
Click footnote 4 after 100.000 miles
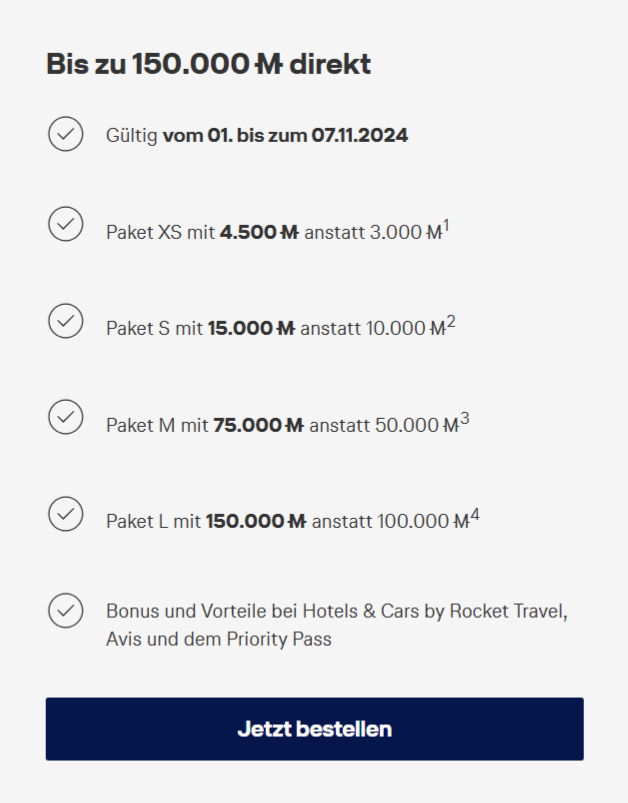(x=475, y=515)
